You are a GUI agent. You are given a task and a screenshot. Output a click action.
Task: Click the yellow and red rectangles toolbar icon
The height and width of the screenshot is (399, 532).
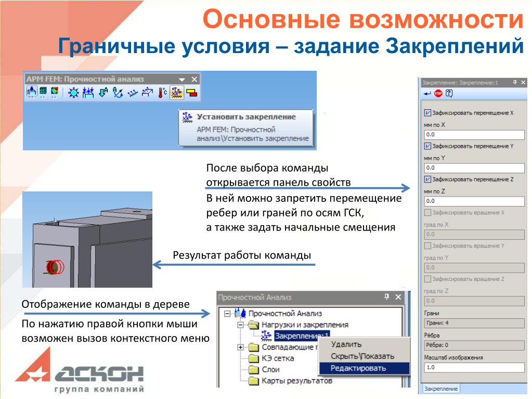(192, 92)
